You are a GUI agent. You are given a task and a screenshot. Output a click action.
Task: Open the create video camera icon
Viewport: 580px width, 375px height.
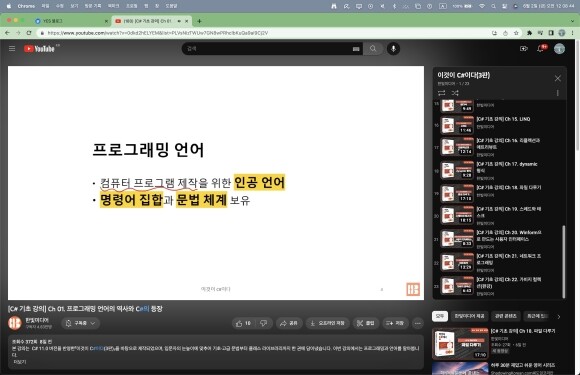[523, 48]
